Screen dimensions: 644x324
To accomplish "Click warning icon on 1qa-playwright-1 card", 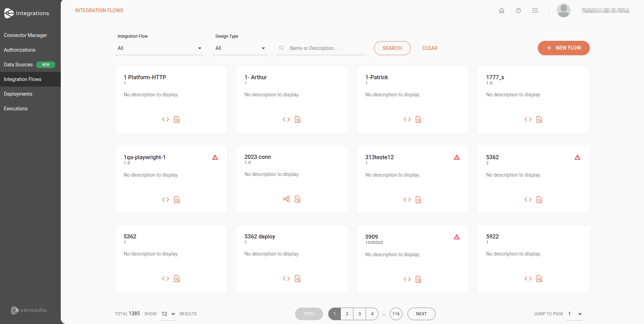I will tap(215, 157).
